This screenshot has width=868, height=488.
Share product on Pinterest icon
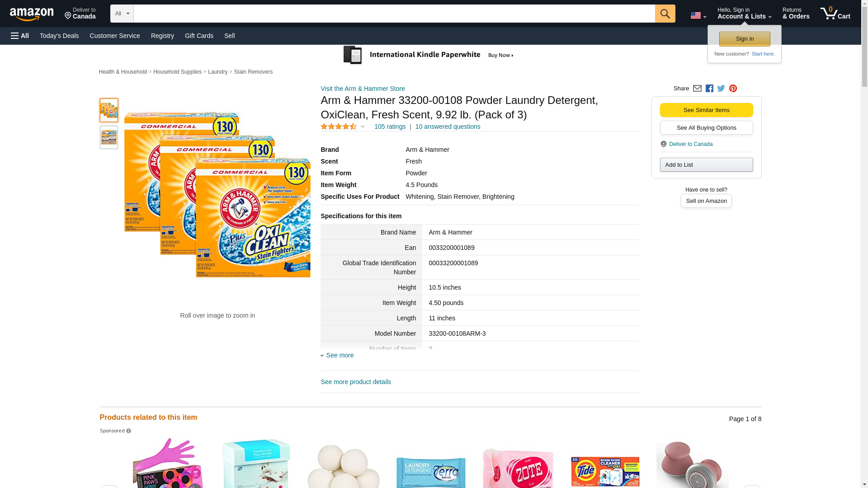pos(733,89)
